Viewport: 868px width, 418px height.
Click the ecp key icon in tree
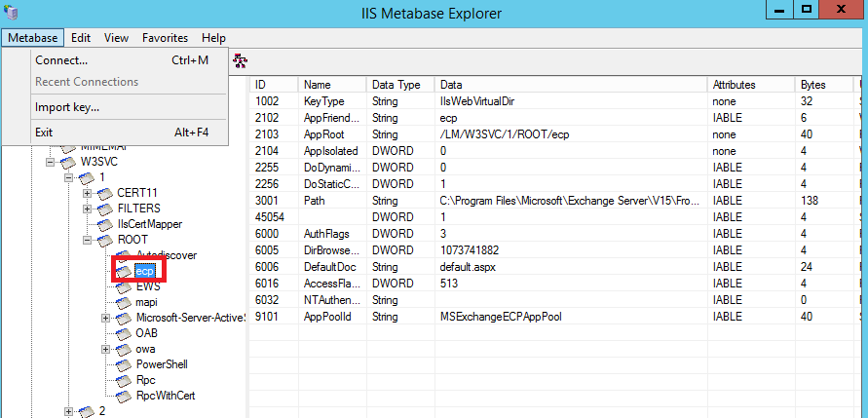[123, 271]
